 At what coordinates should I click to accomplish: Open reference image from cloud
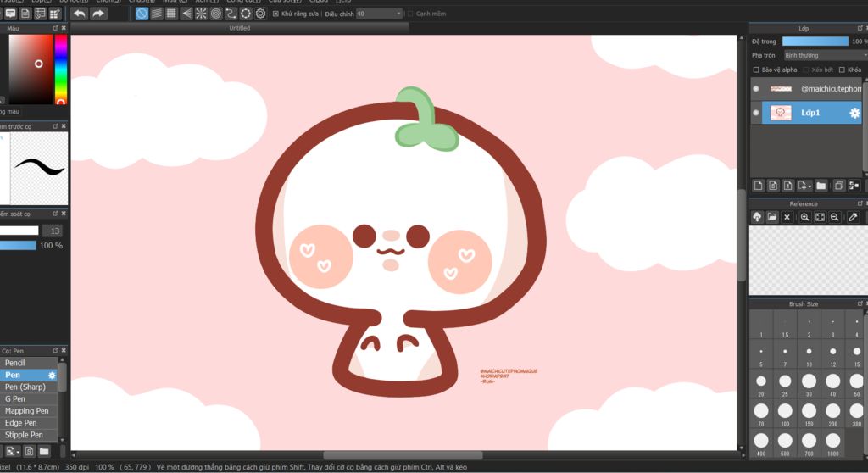[x=757, y=217]
